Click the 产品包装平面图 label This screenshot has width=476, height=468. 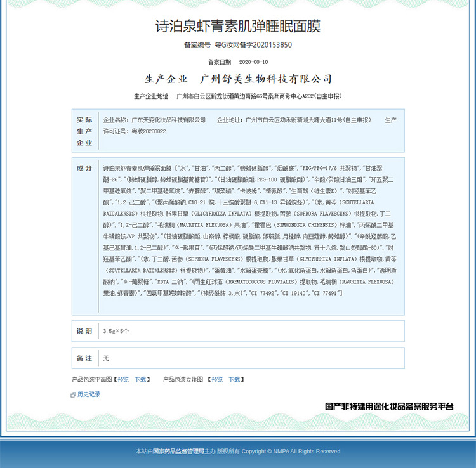[91, 379]
